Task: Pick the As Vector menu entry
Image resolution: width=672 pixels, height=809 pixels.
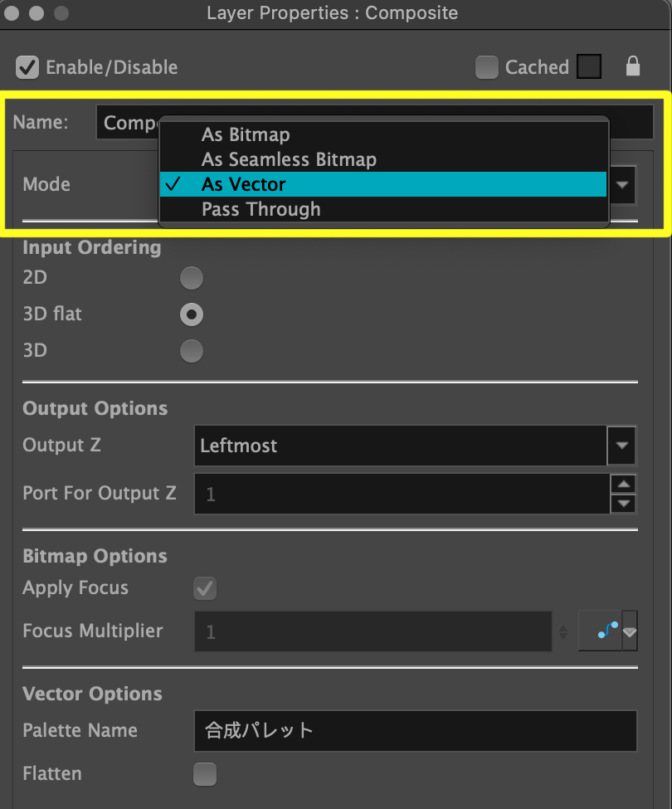Action: click(244, 184)
